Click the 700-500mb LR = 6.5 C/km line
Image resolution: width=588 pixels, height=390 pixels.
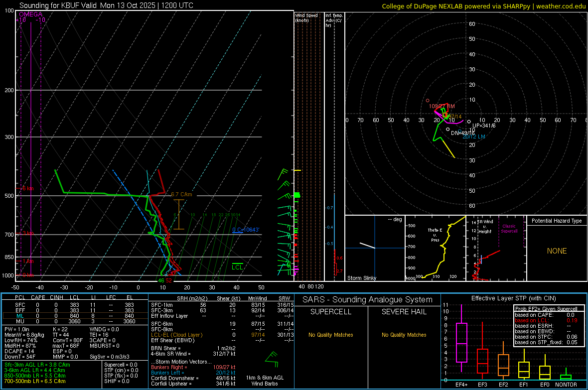coord(35,381)
